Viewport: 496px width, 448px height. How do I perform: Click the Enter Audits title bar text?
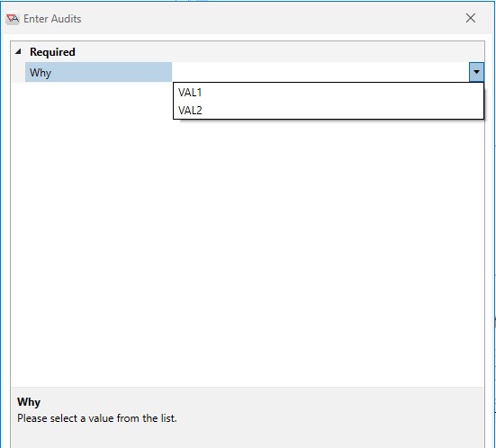[x=52, y=19]
